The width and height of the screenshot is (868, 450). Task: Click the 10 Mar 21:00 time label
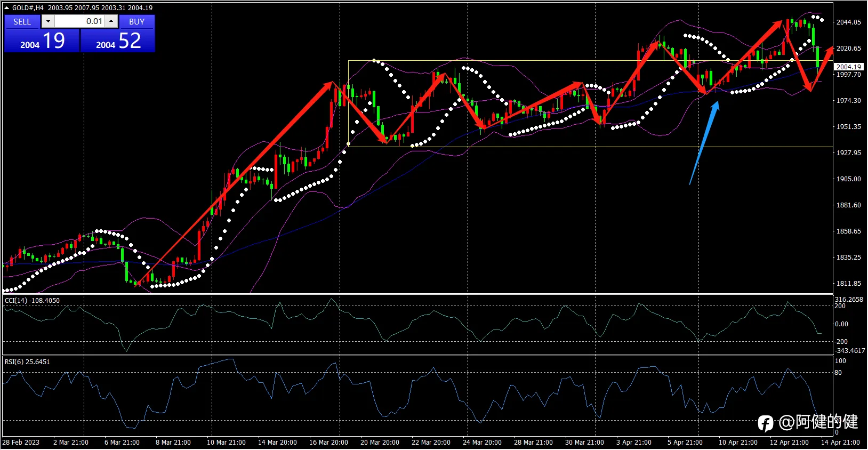(226, 443)
